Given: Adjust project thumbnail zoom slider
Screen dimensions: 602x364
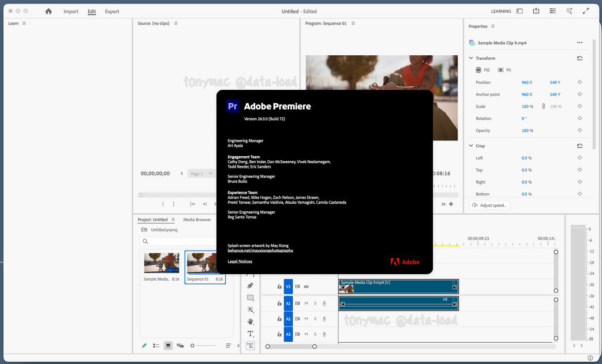Looking at the screenshot, I should click(203, 346).
